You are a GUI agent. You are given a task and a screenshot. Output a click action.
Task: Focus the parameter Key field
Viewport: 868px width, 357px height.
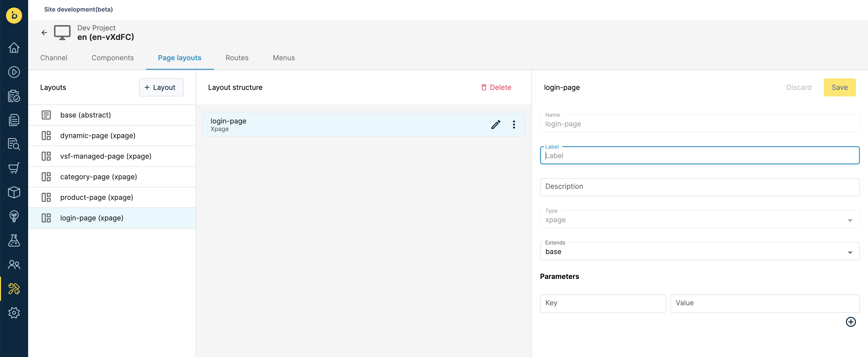coord(603,304)
